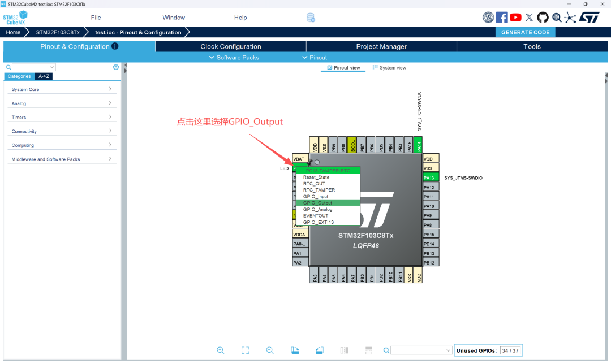Choose GPIO_Output from the pin menu
Screen dimensions: 611x364
[328, 203]
